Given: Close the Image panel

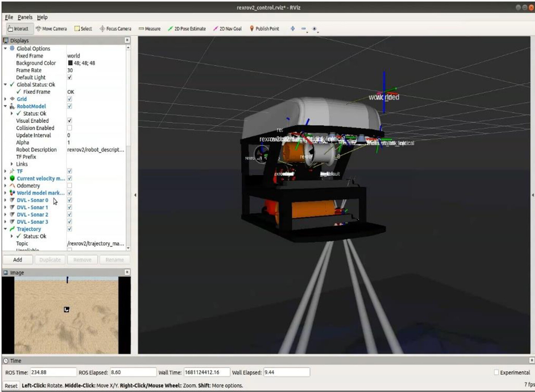Looking at the screenshot, I should pos(127,272).
